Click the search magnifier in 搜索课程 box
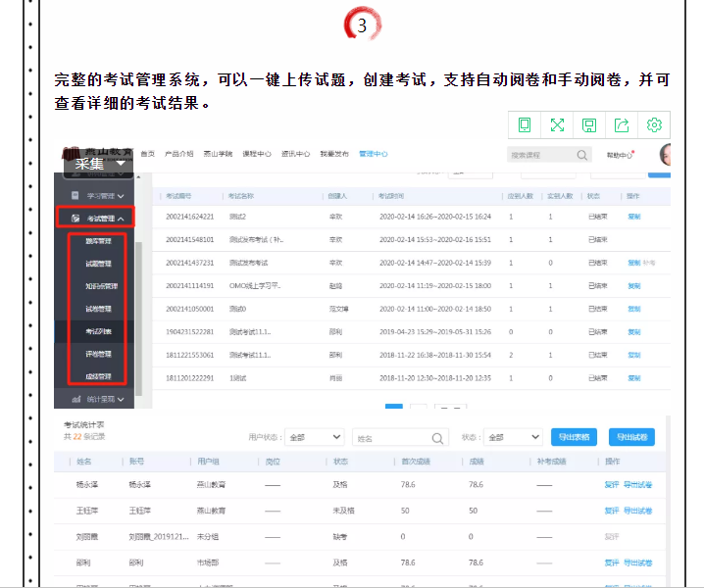This screenshot has height=588, width=704. point(581,155)
